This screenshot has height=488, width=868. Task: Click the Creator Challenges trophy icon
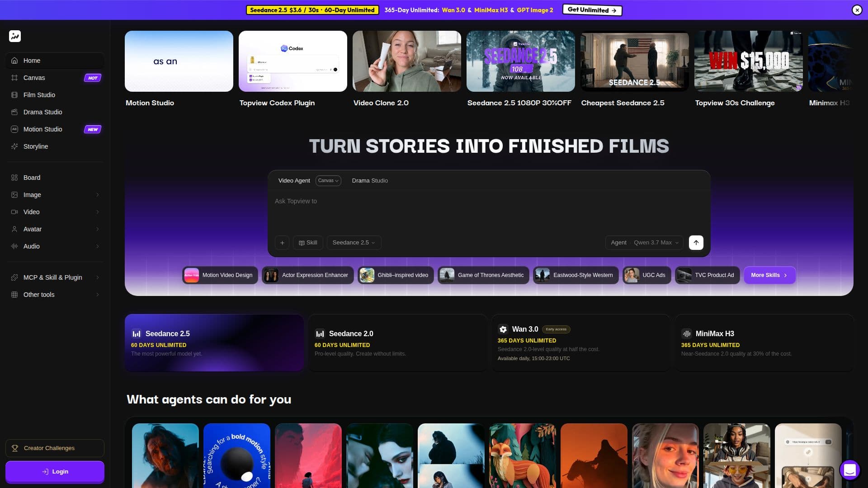coord(15,448)
